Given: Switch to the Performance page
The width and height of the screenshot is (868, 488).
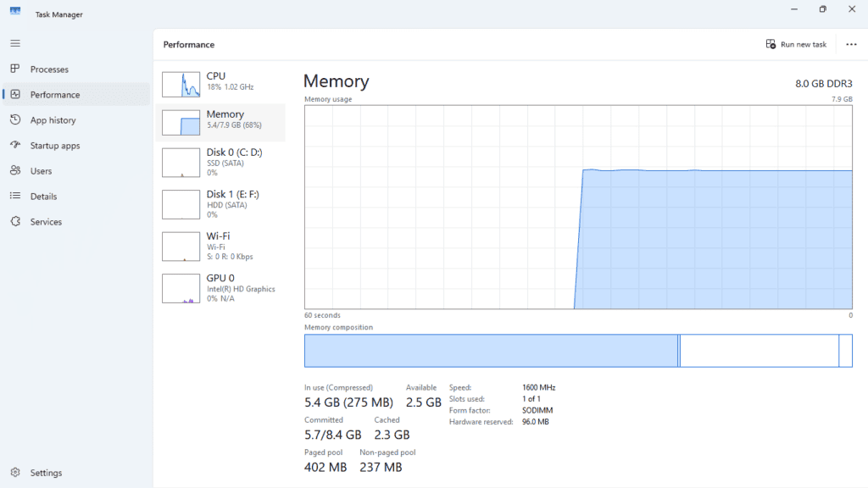Looking at the screenshot, I should point(76,95).
